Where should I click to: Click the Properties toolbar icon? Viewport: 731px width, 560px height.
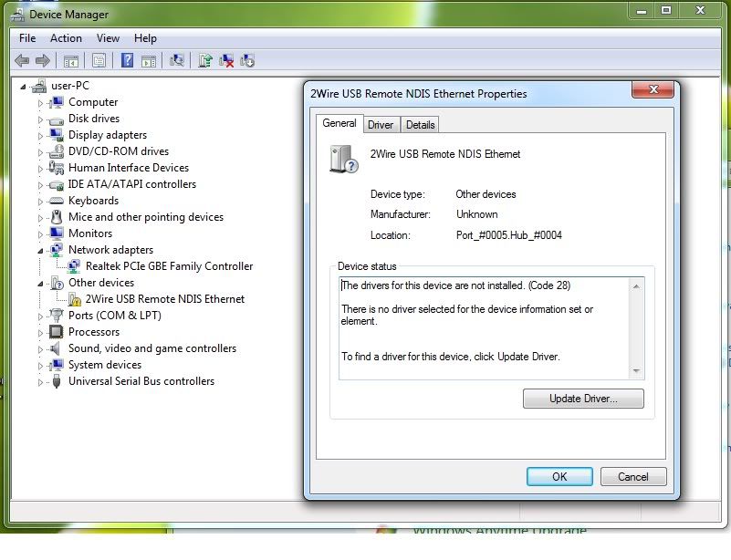[99, 60]
